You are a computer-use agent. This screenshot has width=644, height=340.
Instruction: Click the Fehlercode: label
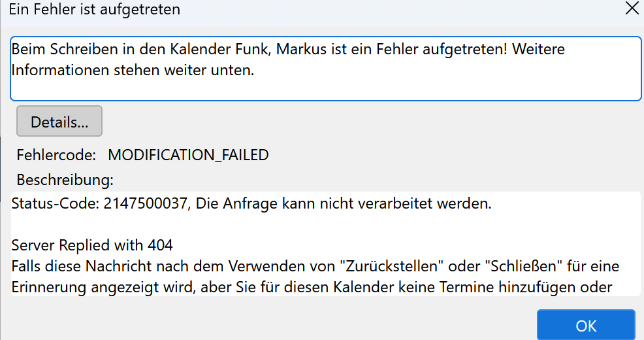coord(56,155)
